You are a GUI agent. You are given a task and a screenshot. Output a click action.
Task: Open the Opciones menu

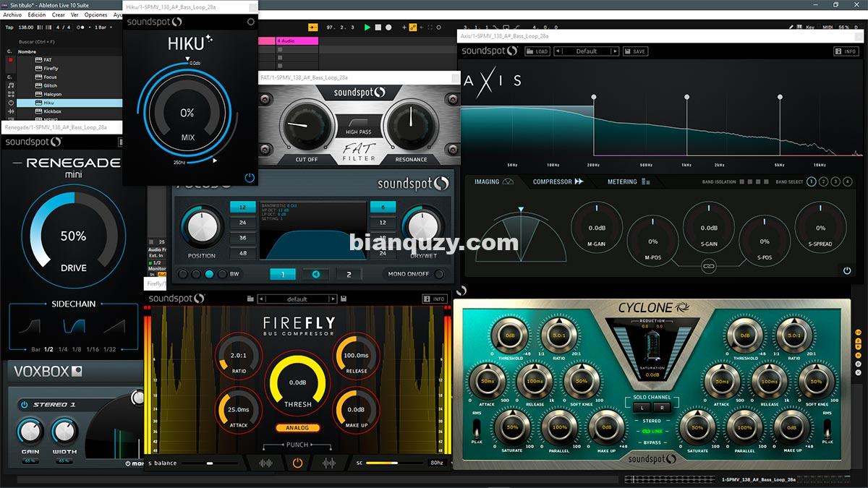(96, 14)
